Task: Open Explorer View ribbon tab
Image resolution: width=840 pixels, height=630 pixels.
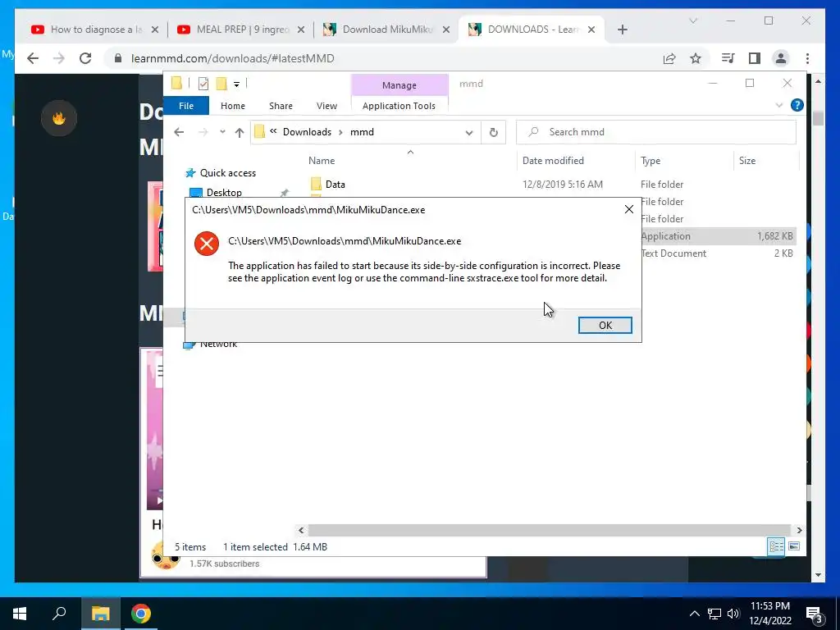Action: pyautogui.click(x=326, y=106)
